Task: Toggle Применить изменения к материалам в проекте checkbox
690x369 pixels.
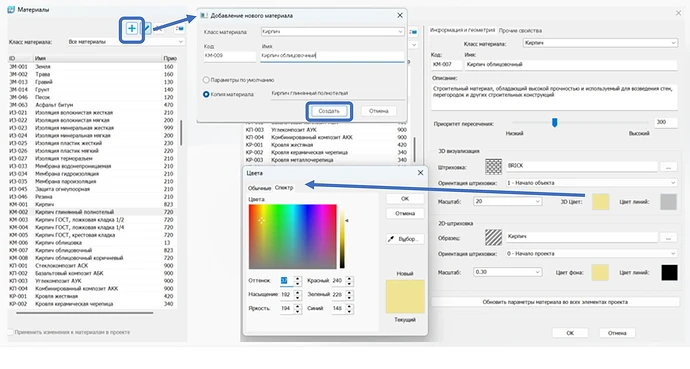Action: click(10, 332)
